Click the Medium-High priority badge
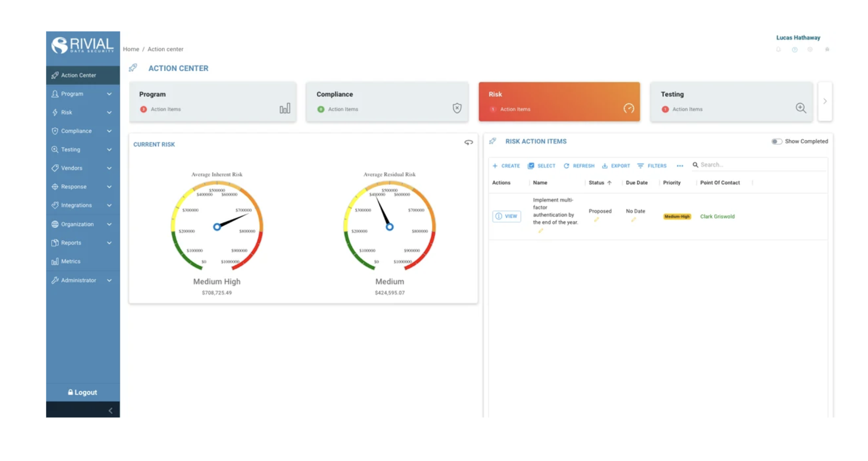Screen dimensions: 868x461 pyautogui.click(x=676, y=217)
